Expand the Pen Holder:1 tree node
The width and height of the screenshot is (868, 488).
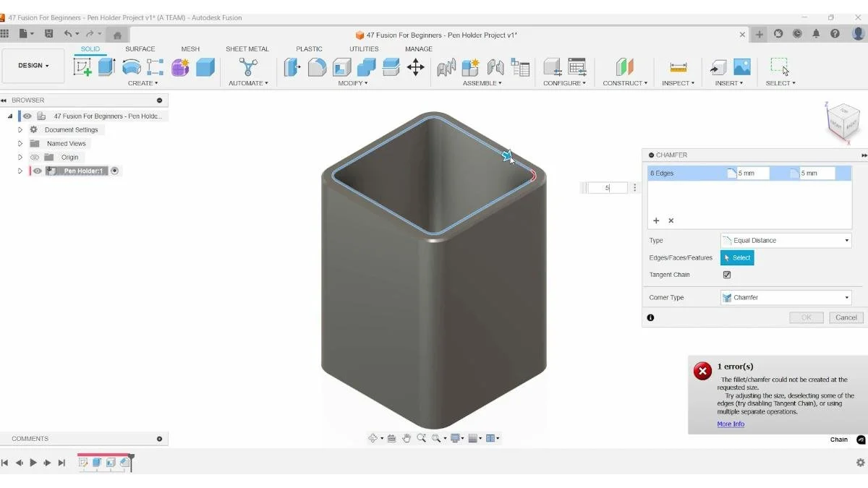tap(20, 171)
